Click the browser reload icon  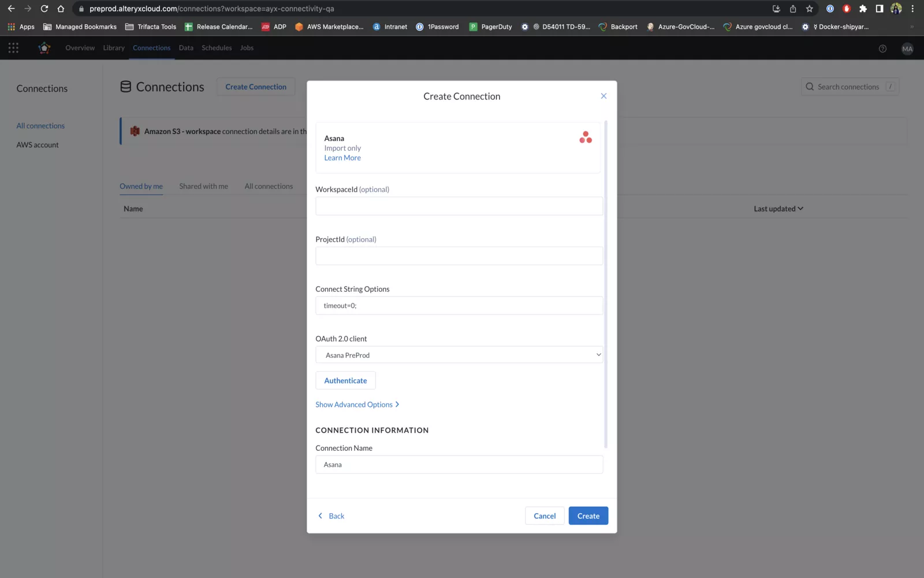click(44, 9)
